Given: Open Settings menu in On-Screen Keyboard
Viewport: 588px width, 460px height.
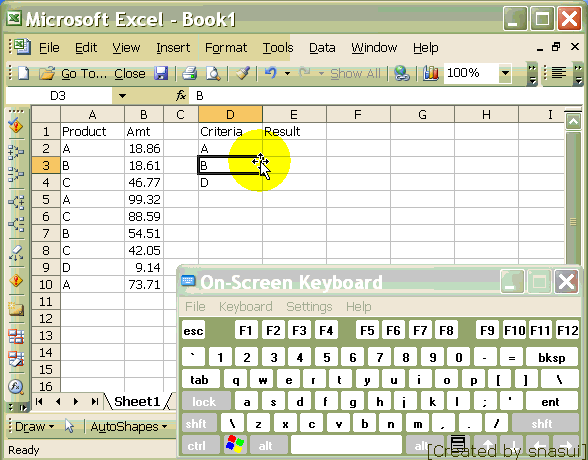Looking at the screenshot, I should (309, 307).
